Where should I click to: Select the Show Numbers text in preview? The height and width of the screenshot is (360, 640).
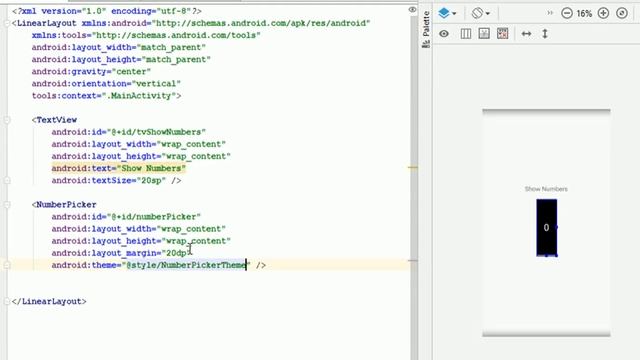pyautogui.click(x=546, y=189)
